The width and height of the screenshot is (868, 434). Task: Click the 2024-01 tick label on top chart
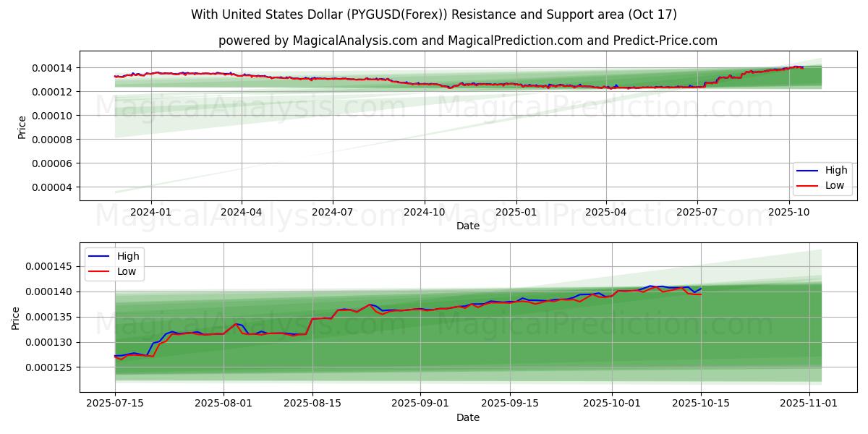150,212
